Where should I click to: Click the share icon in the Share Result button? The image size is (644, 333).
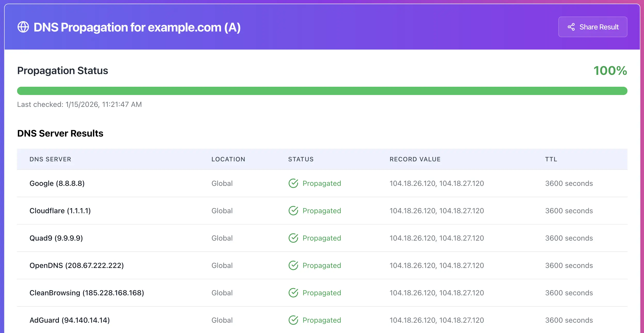571,27
